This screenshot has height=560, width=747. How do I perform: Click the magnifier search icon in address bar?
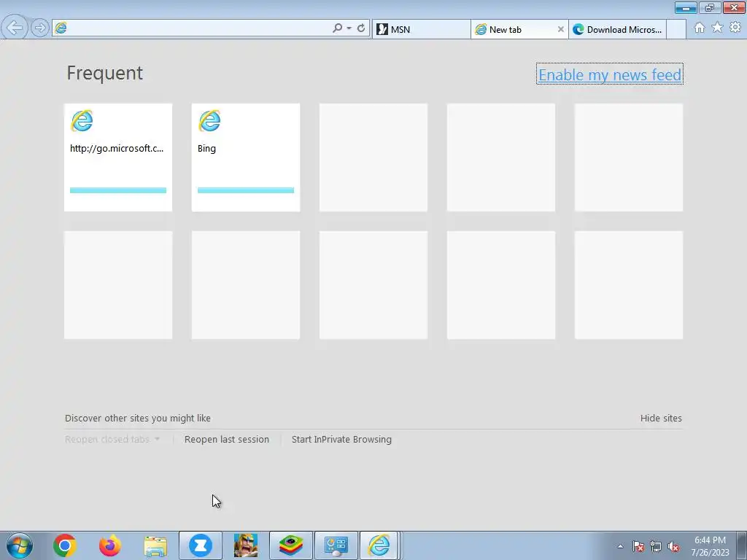(x=337, y=28)
